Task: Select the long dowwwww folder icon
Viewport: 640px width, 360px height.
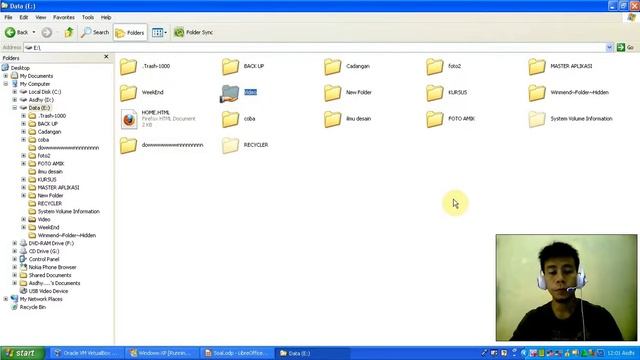Action: pos(128,146)
